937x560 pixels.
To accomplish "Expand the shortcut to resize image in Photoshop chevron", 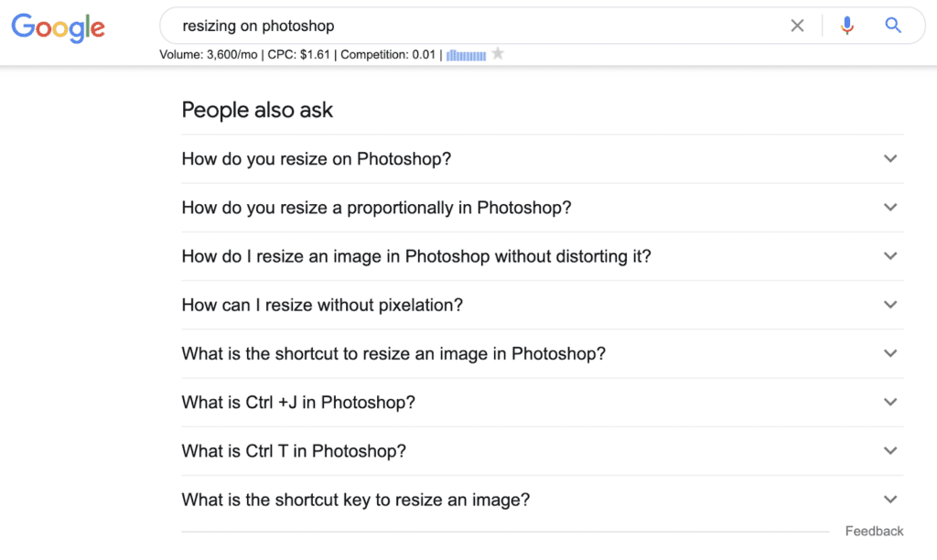I will coord(890,354).
